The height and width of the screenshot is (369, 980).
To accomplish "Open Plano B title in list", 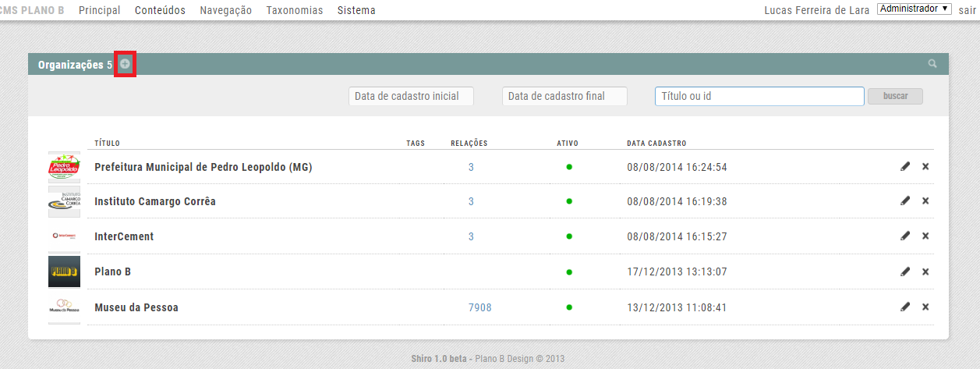I will pos(112,272).
